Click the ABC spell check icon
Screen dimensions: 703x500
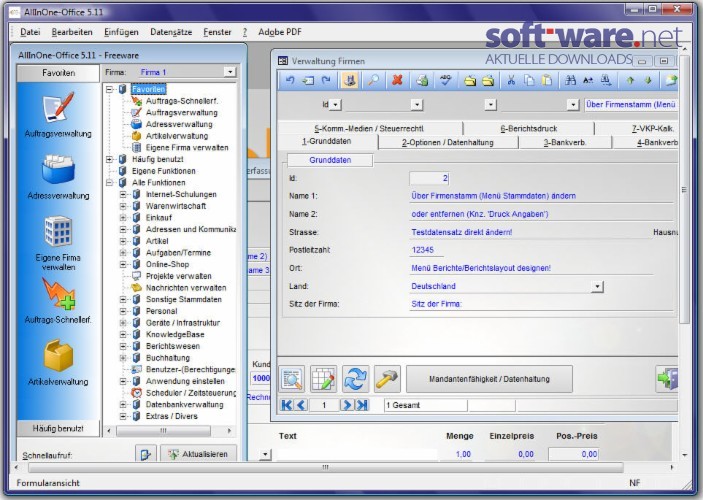445,80
